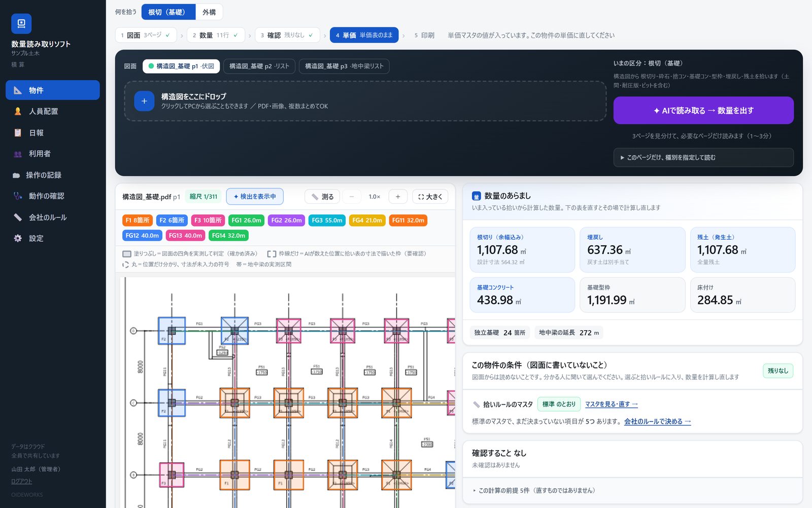Screen dimensions: 812x508
Task: Toggle the F2 6箇所 tag
Action: tap(172, 220)
